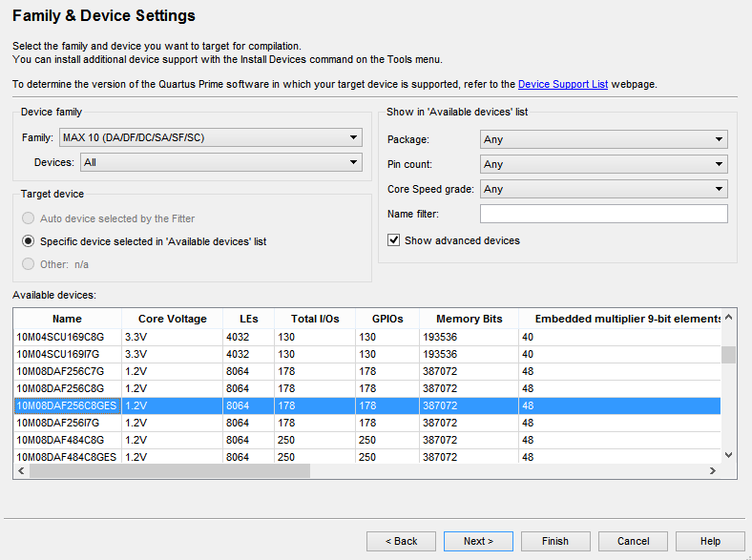Open the Devices dropdown set to All

pyautogui.click(x=221, y=162)
